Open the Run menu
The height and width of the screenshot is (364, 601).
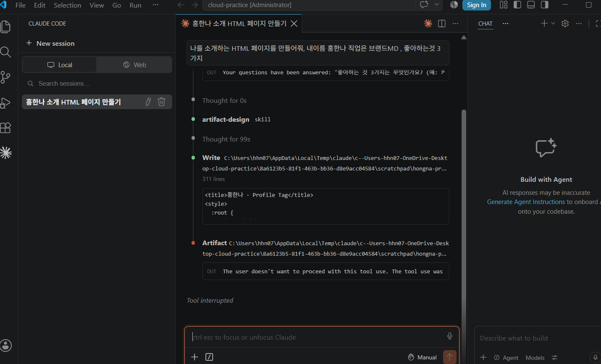[135, 5]
